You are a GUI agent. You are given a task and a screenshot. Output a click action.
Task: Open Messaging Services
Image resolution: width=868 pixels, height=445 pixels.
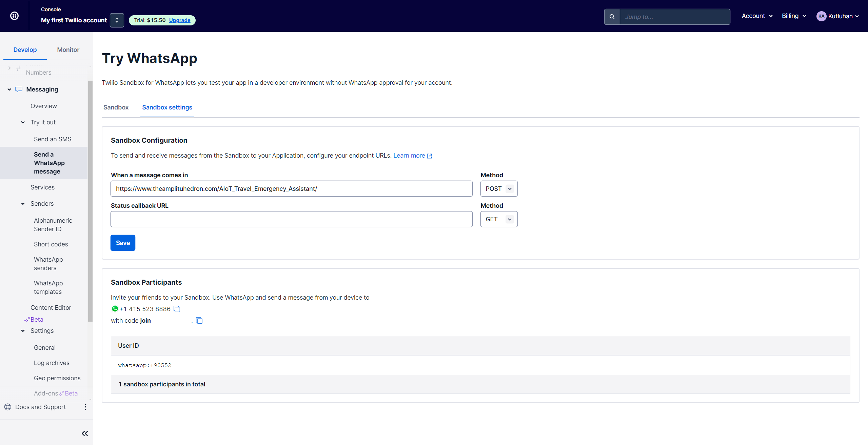tap(42, 187)
